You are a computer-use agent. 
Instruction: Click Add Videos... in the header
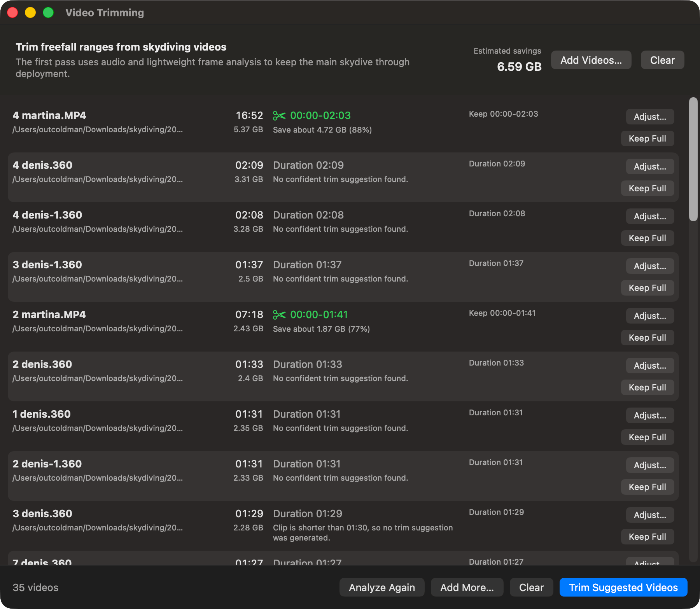tap(591, 60)
